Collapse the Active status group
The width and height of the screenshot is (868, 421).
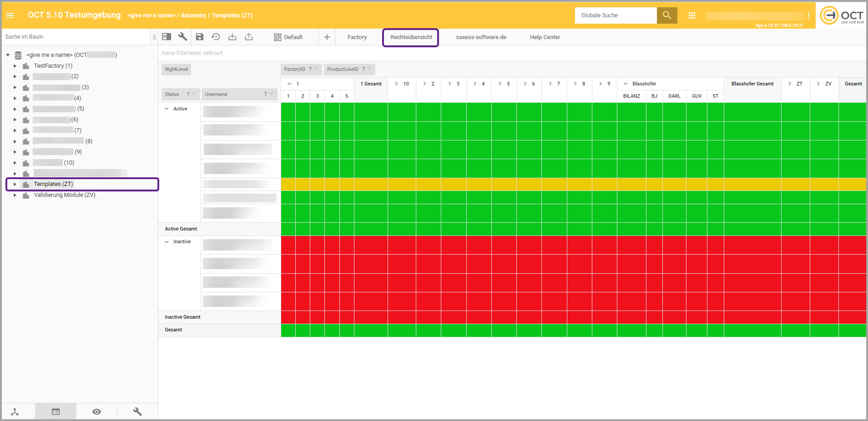click(x=167, y=109)
